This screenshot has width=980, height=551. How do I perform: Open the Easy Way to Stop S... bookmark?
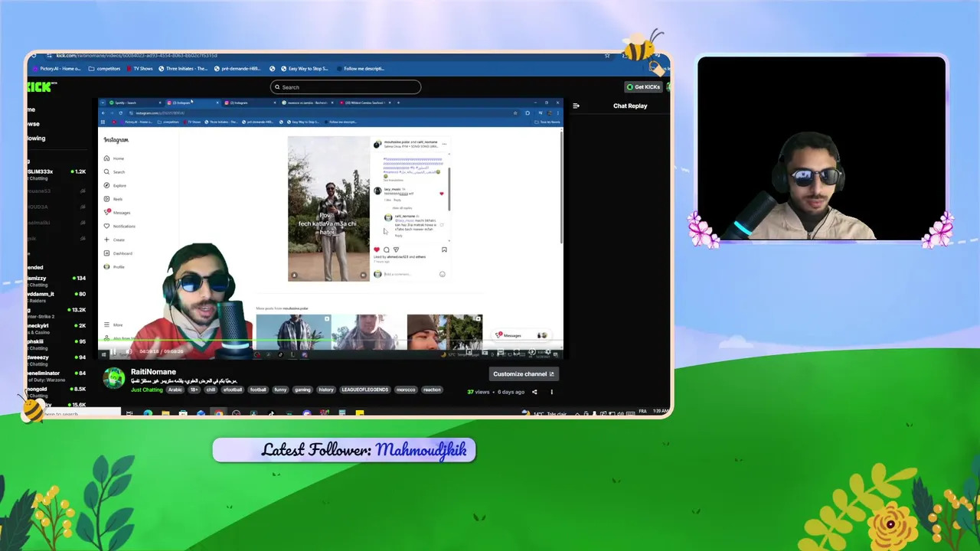click(304, 68)
